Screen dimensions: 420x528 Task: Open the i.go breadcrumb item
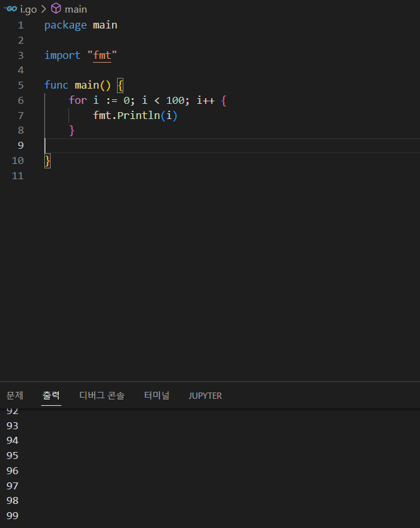(x=28, y=9)
